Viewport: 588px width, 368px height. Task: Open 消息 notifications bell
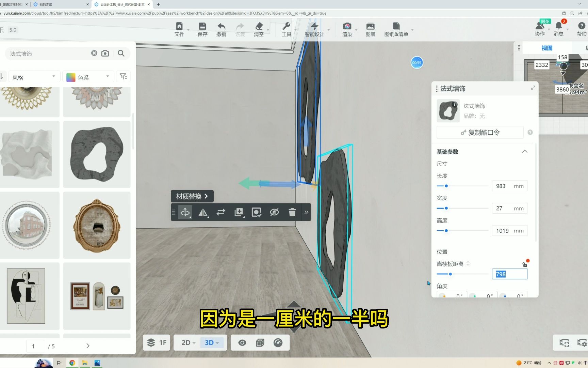tap(558, 29)
